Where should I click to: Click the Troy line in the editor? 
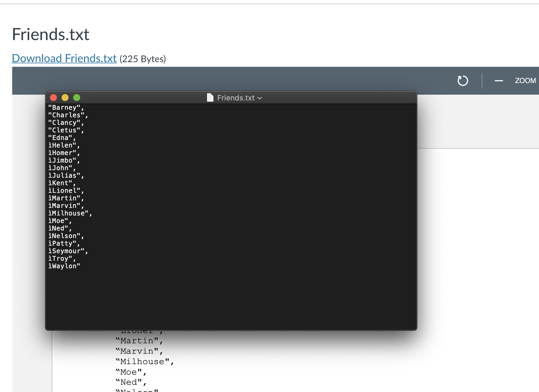62,259
